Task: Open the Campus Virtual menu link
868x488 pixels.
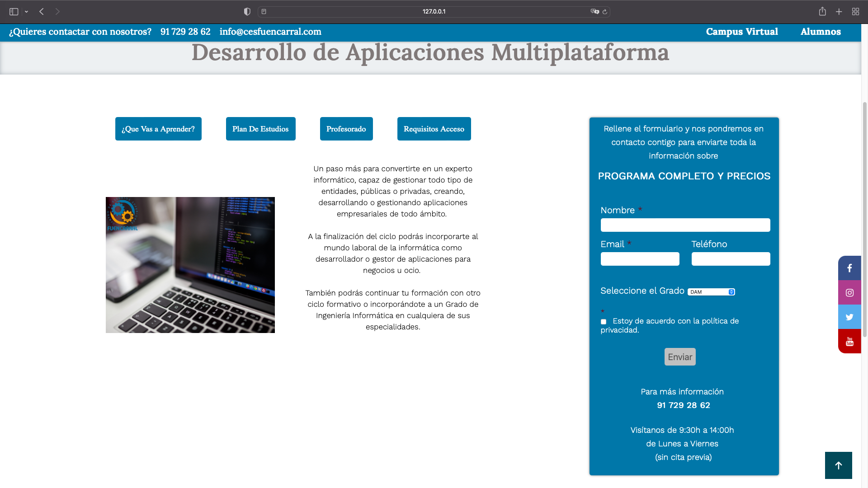Action: click(x=742, y=32)
